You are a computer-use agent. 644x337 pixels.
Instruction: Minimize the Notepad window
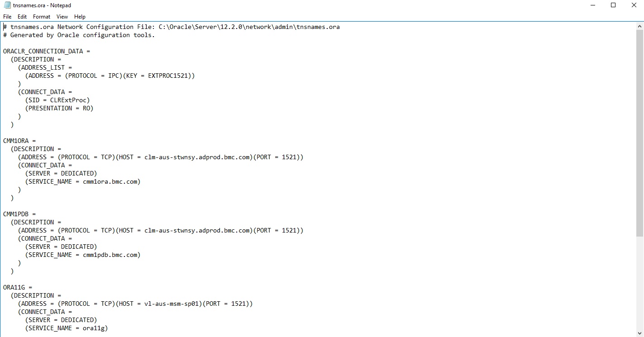593,5
